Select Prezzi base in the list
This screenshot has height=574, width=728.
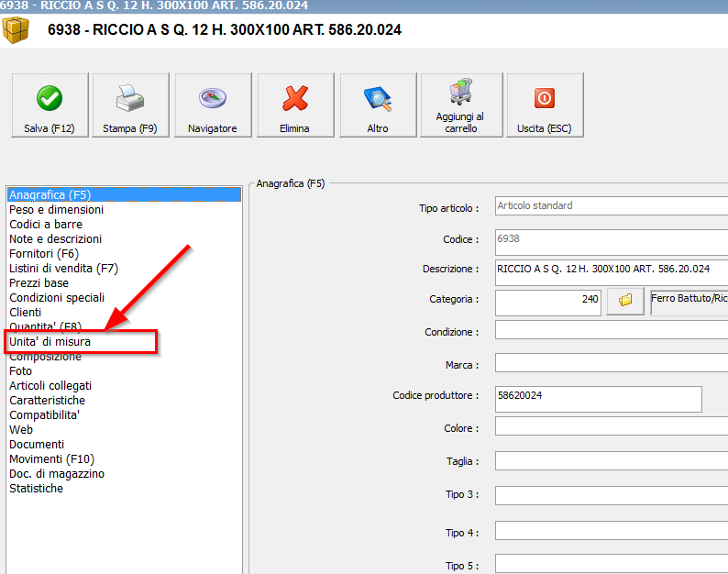pyautogui.click(x=125, y=282)
